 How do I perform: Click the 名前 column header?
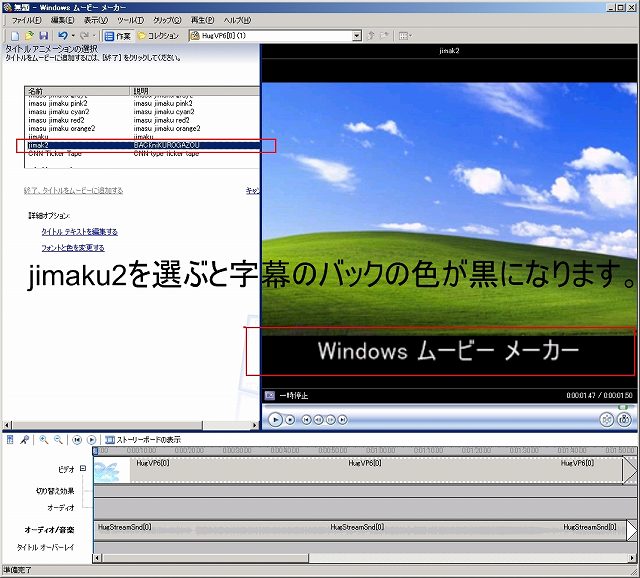click(78, 91)
